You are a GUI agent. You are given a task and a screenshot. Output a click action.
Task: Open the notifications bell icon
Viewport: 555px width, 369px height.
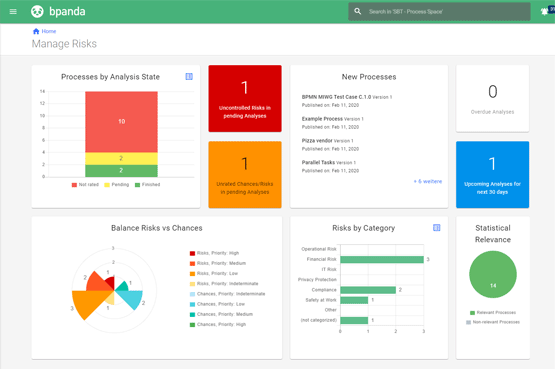tap(544, 12)
